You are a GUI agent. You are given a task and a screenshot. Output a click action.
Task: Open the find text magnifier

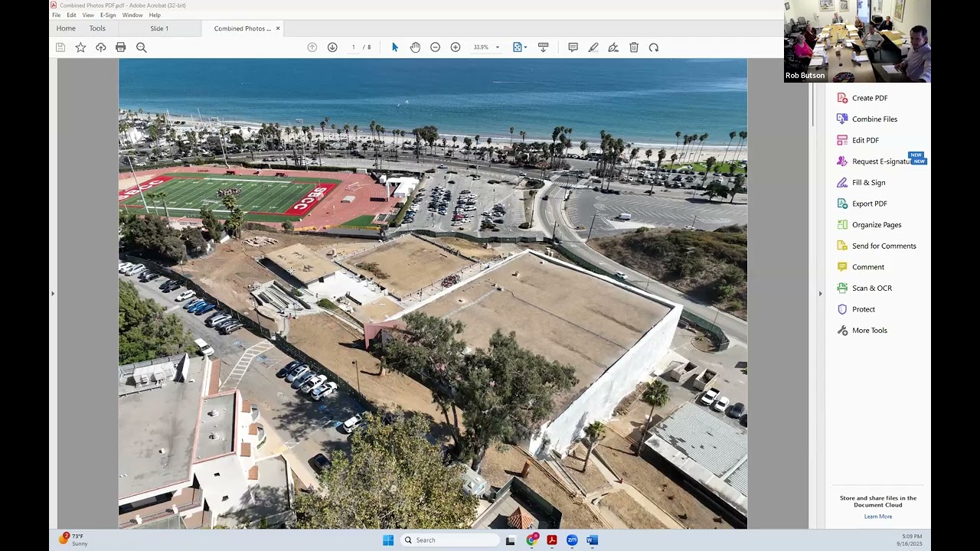coord(141,47)
